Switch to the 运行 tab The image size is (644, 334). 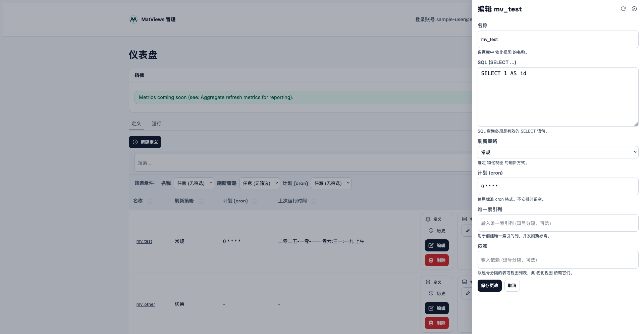click(x=156, y=124)
